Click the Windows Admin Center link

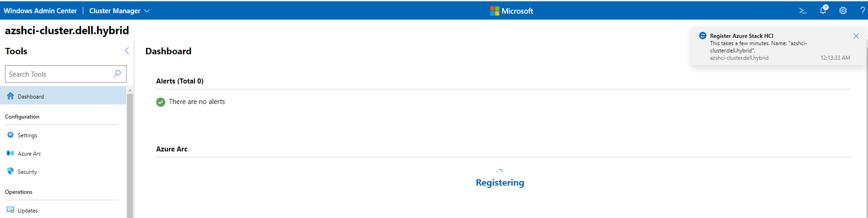40,11
